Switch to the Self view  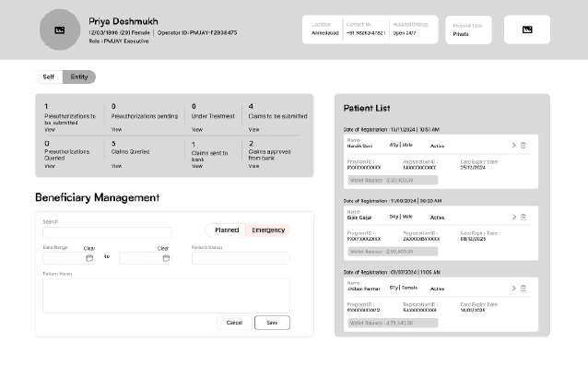click(49, 77)
